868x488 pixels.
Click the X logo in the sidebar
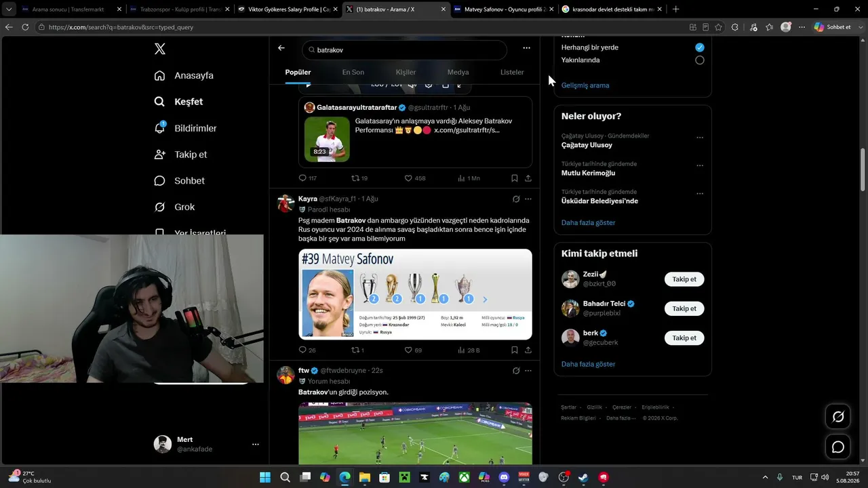(x=160, y=49)
